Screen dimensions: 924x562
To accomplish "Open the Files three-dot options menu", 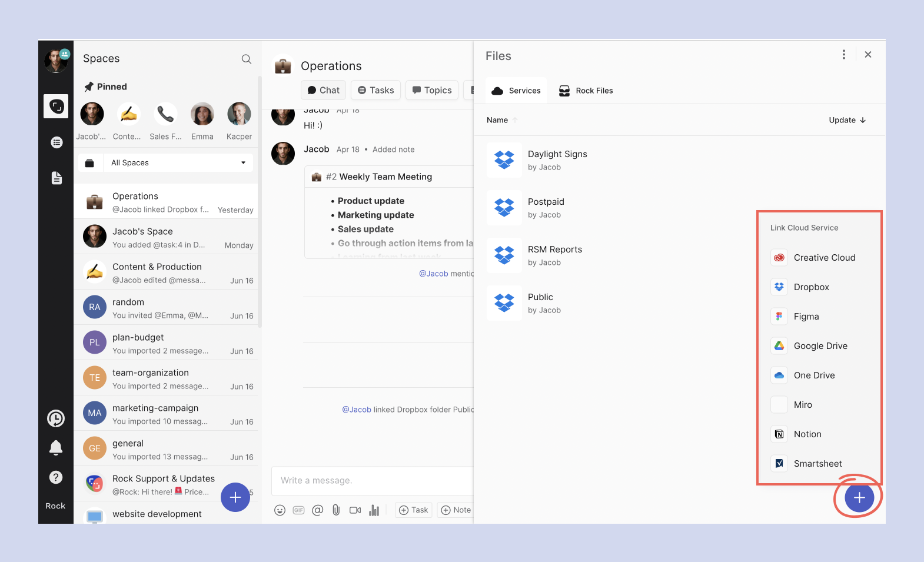I will click(844, 55).
